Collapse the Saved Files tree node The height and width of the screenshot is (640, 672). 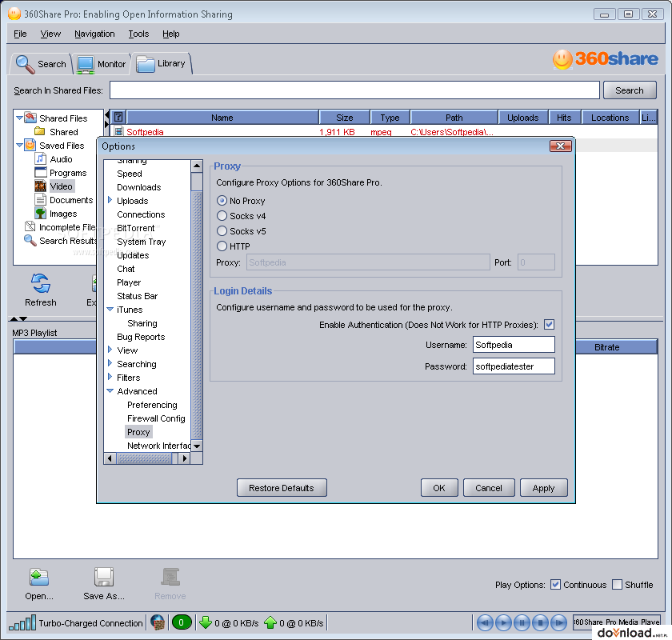pos(19,145)
